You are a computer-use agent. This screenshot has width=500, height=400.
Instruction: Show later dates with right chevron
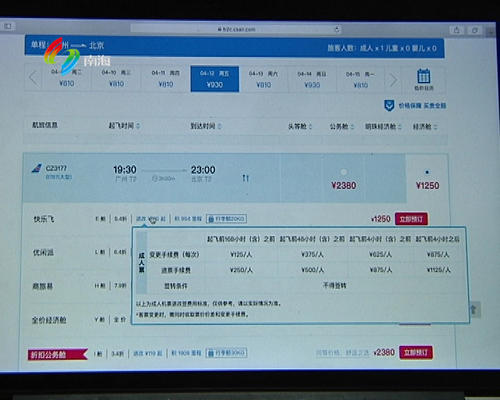pyautogui.click(x=394, y=80)
